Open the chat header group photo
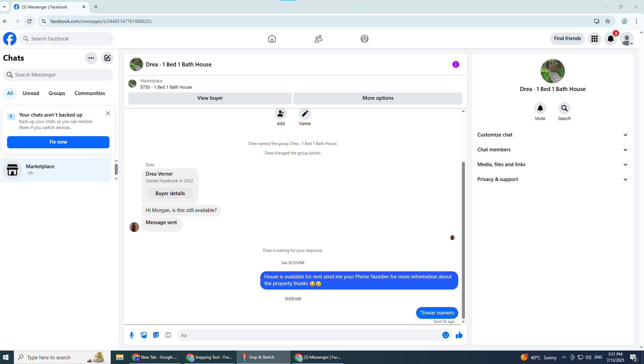Image resolution: width=644 pixels, height=364 pixels. click(x=136, y=64)
